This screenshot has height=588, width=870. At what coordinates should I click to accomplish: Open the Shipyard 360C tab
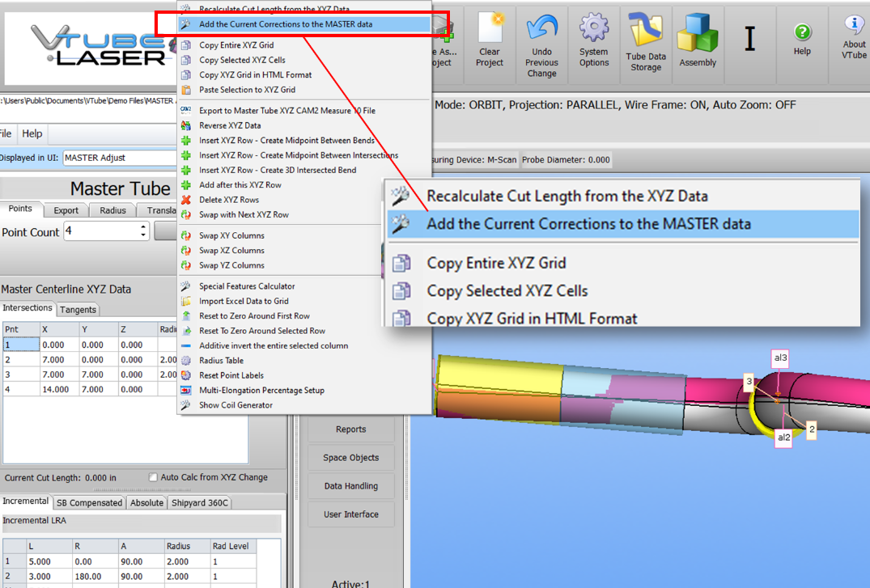[x=200, y=502]
